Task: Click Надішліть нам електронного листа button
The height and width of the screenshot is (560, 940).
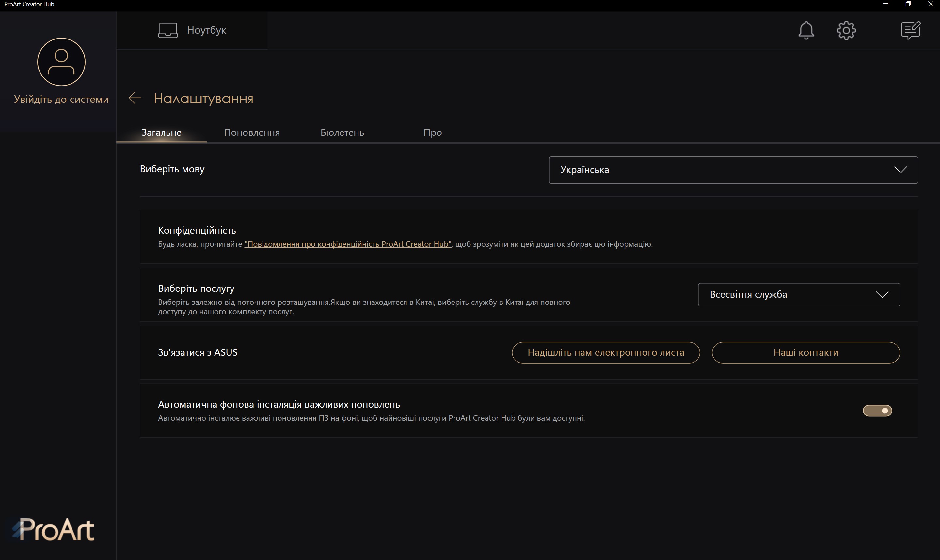Action: coord(606,352)
